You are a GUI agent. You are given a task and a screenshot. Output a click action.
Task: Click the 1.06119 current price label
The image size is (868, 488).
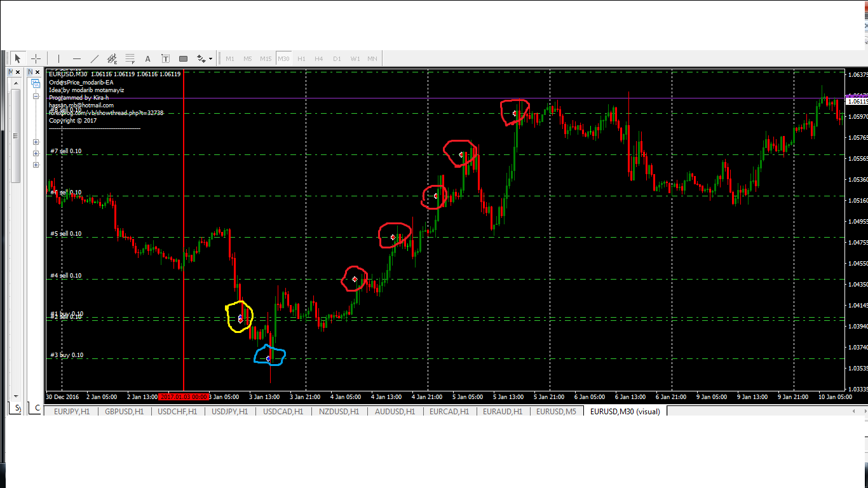coord(857,101)
